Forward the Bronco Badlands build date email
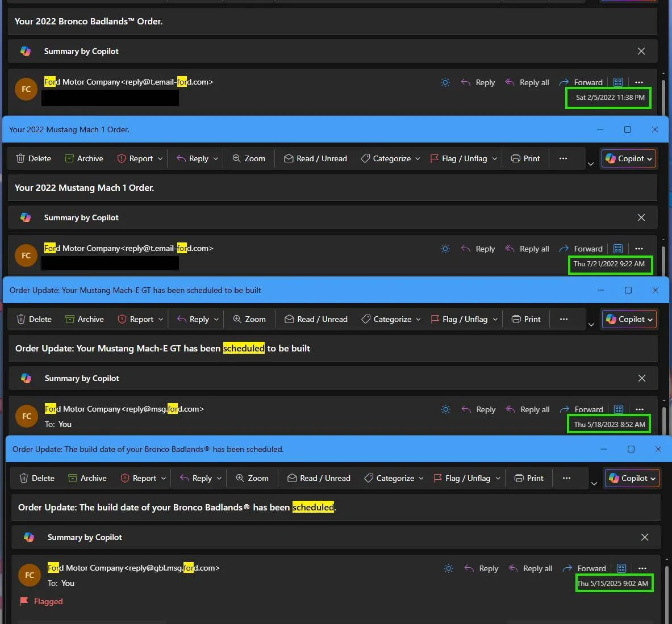The image size is (672, 624). point(585,568)
